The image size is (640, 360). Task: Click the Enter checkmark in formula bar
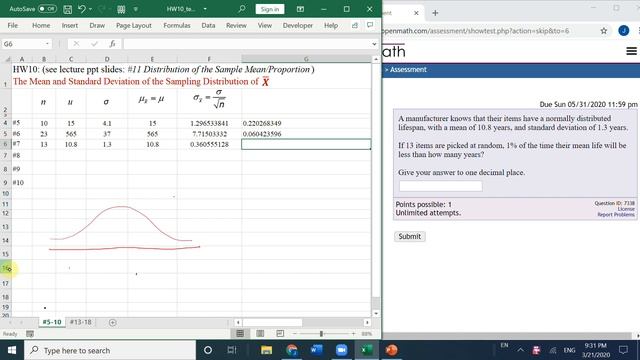pyautogui.click(x=94, y=44)
